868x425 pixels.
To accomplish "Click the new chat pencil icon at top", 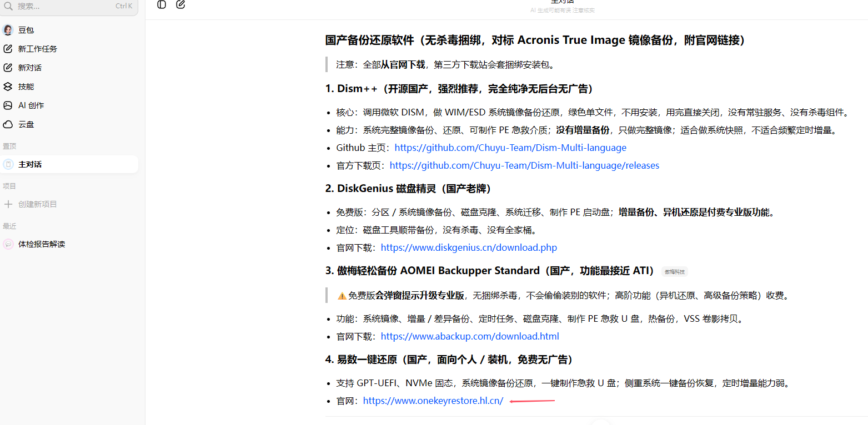I will pos(180,4).
